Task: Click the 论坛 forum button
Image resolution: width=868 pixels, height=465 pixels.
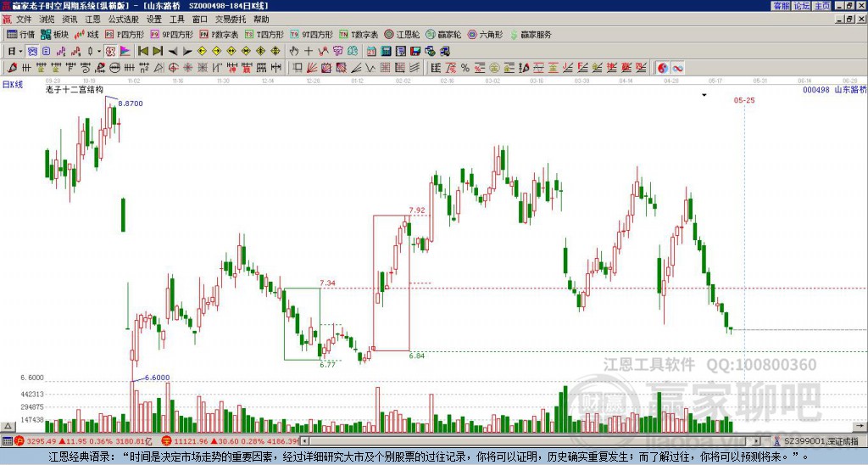Action: pyautogui.click(x=802, y=6)
